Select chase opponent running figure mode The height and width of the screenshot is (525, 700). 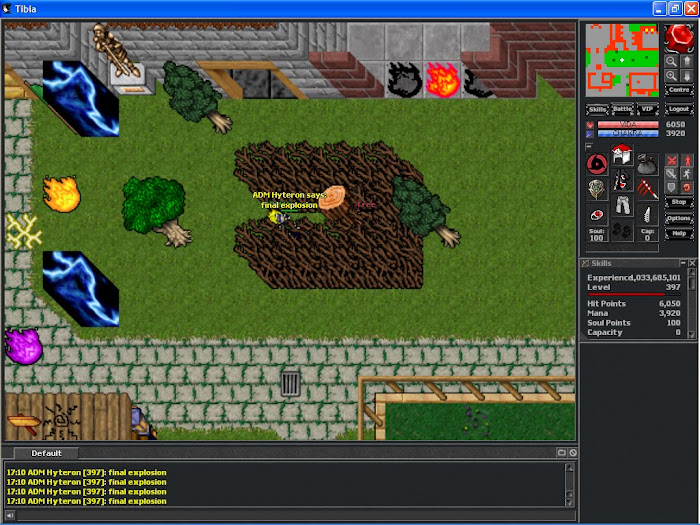tap(687, 174)
